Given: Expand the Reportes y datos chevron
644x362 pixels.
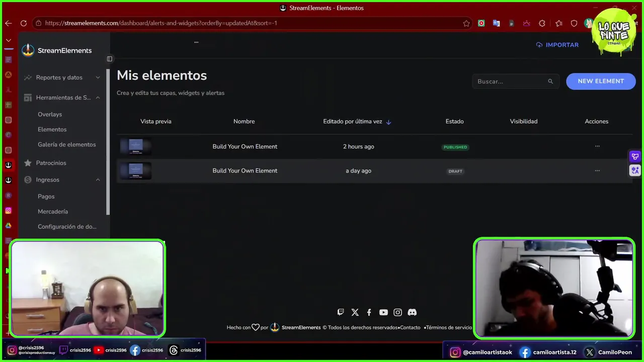Looking at the screenshot, I should 98,77.
